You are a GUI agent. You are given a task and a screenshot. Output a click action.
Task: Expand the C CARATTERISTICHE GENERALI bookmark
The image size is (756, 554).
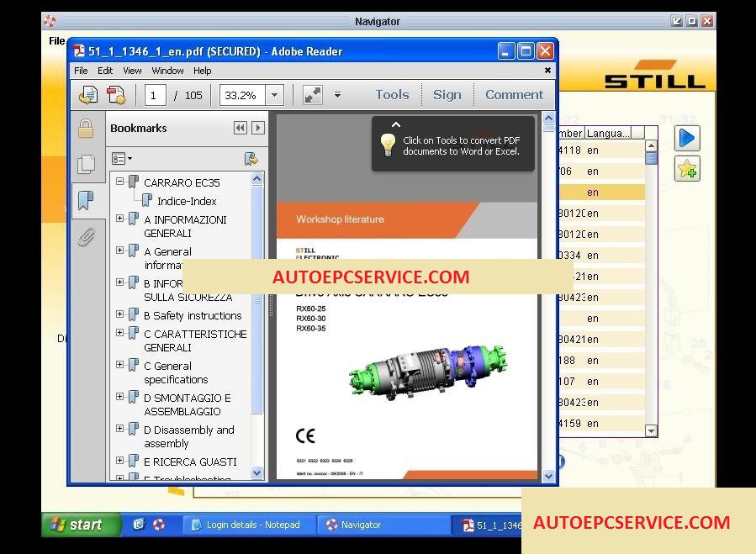(119, 333)
